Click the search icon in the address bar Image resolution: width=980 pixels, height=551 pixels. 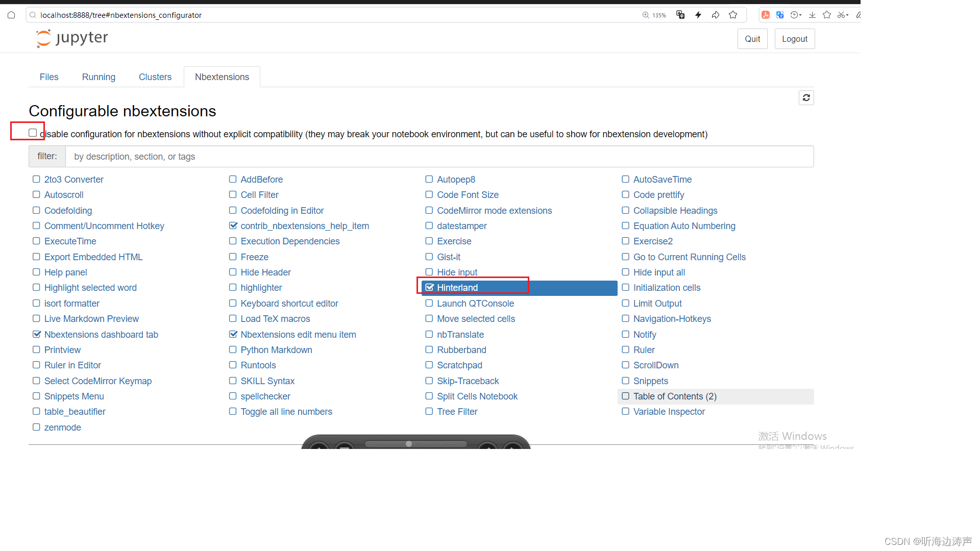tap(33, 15)
